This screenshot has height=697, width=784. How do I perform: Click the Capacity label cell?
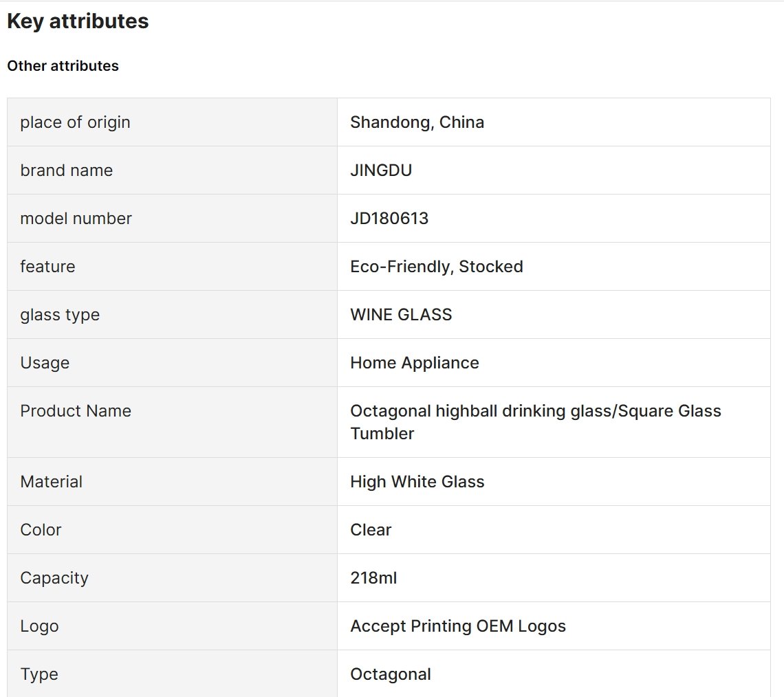pos(173,578)
